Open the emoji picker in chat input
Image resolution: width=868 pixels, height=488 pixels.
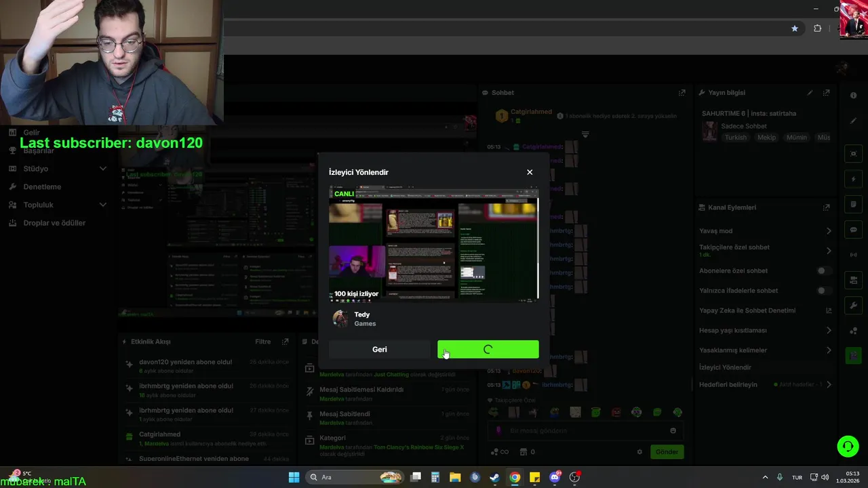point(673,430)
